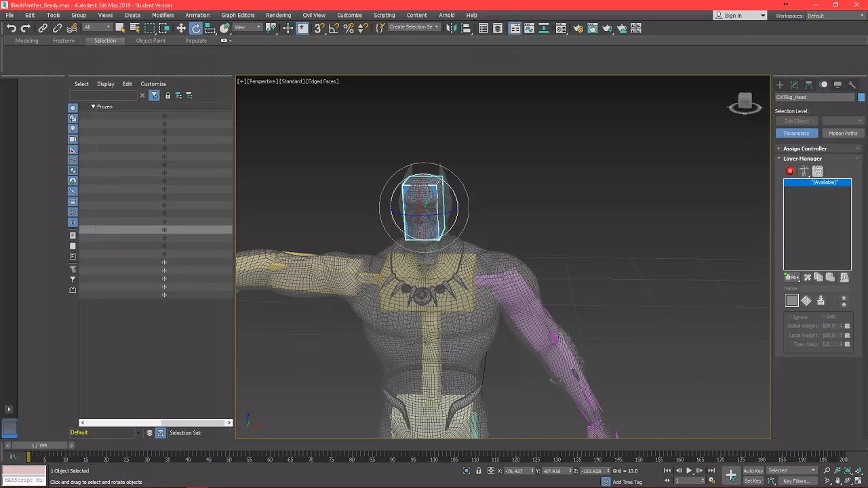Click the Set Key button

coord(753,481)
